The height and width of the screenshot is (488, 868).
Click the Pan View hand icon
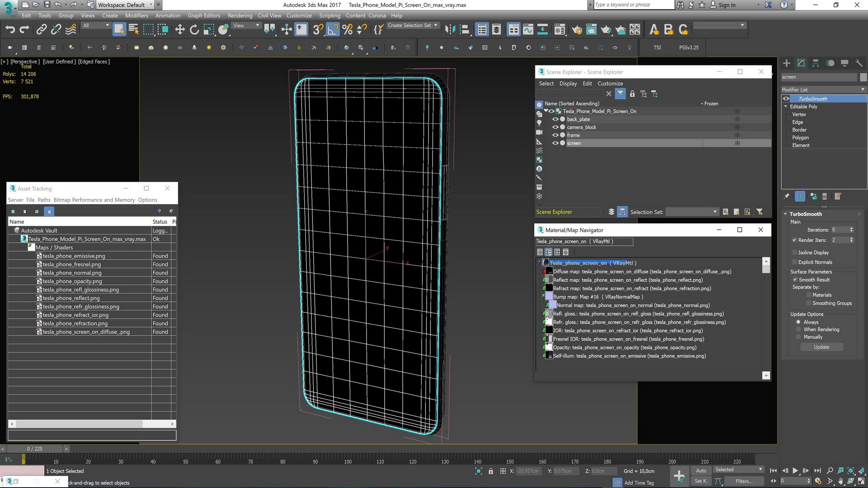point(840,481)
